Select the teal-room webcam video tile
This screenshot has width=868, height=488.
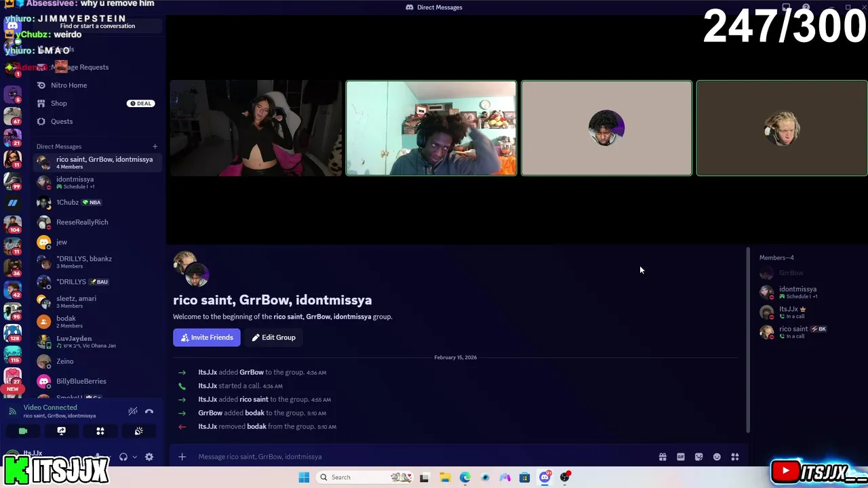pyautogui.click(x=431, y=128)
